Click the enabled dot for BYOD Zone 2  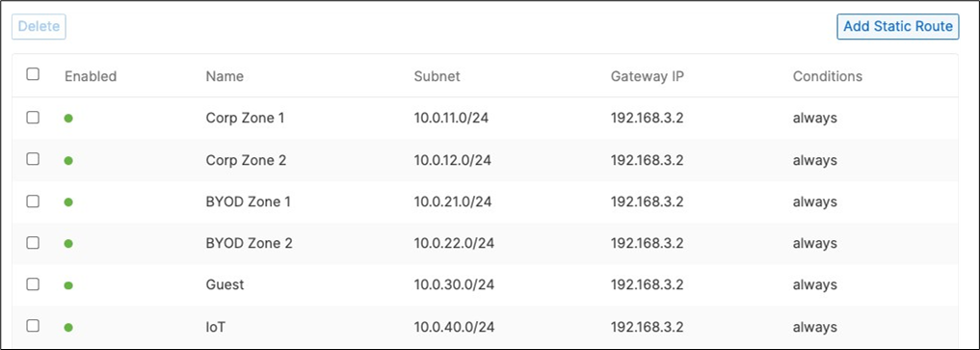click(x=68, y=244)
